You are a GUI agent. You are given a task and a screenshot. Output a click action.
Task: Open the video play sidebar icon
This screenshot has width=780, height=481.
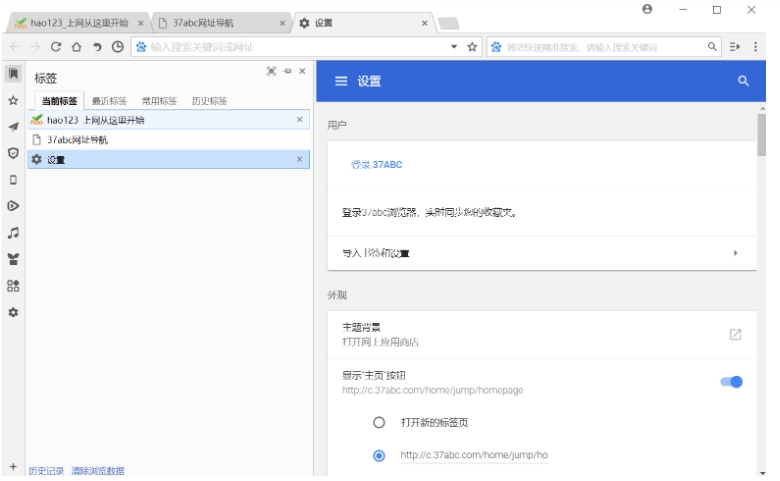coord(13,206)
